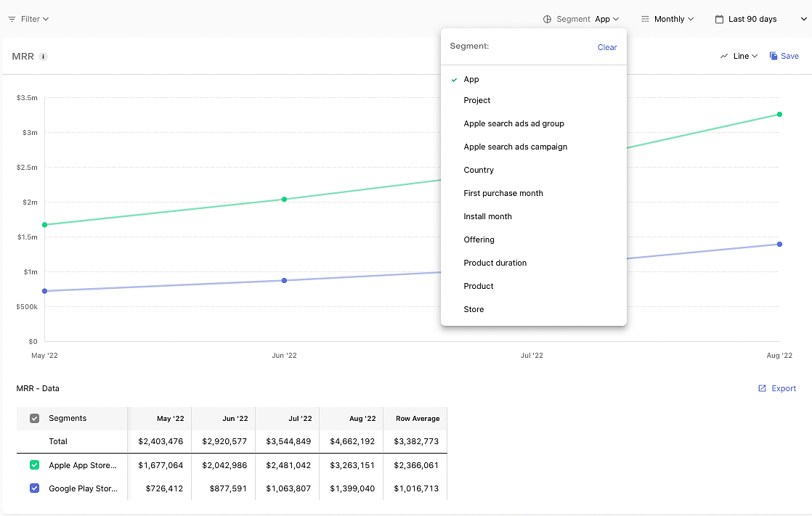Click the Clear link in Segment popup
812x516 pixels.
607,47
